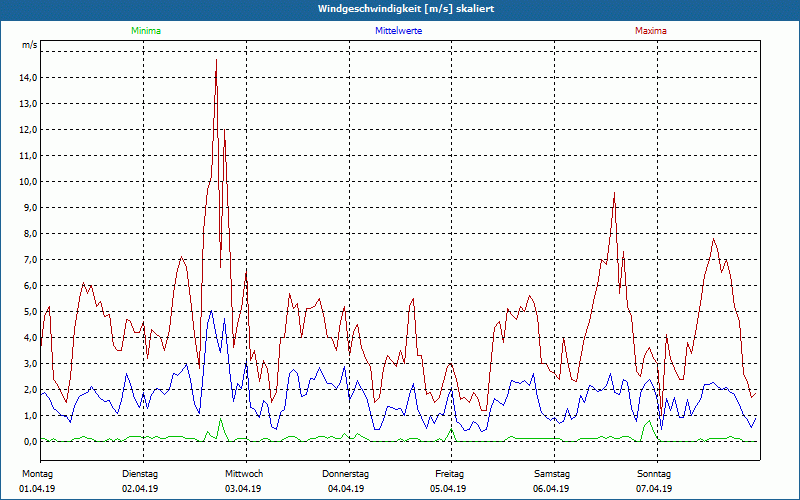Select the 5,0 y-axis tick label
The width and height of the screenshot is (800, 500).
[x=28, y=312]
